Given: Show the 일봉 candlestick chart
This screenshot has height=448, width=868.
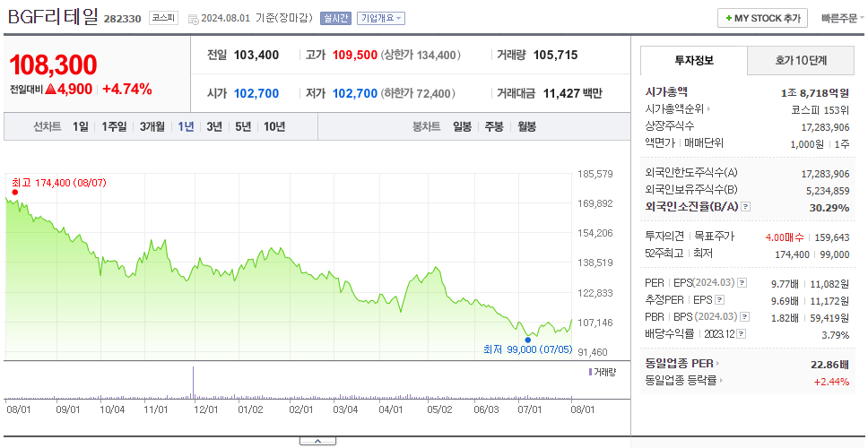Looking at the screenshot, I should point(462,126).
